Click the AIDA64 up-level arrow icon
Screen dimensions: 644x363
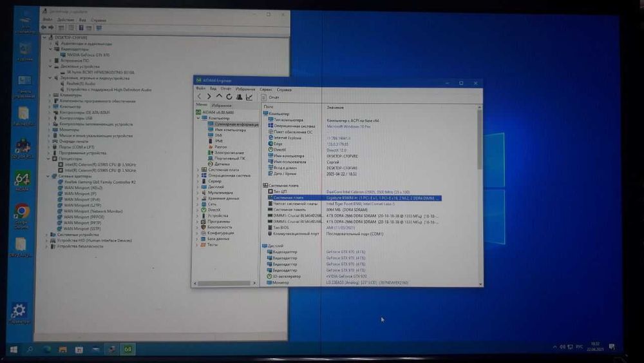tap(219, 97)
